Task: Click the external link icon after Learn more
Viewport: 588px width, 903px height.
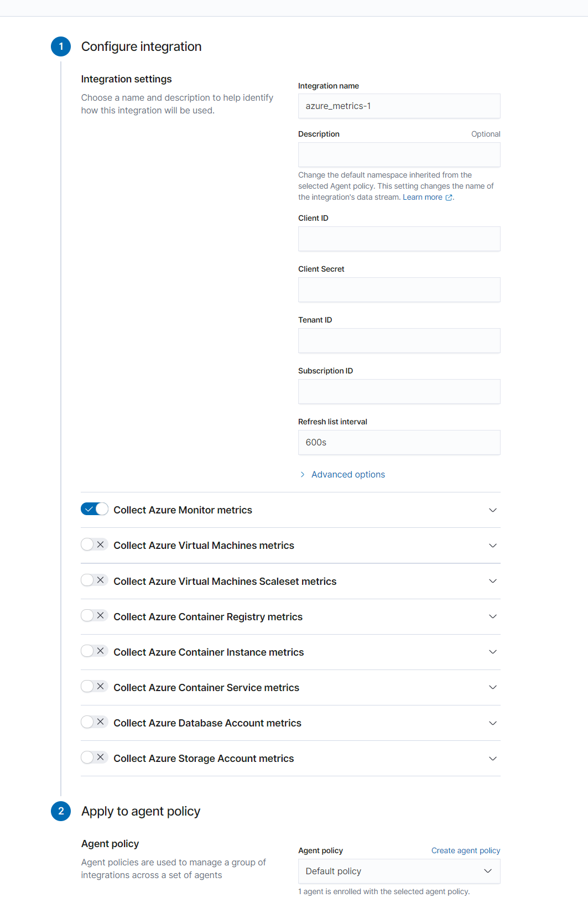Action: pyautogui.click(x=449, y=198)
